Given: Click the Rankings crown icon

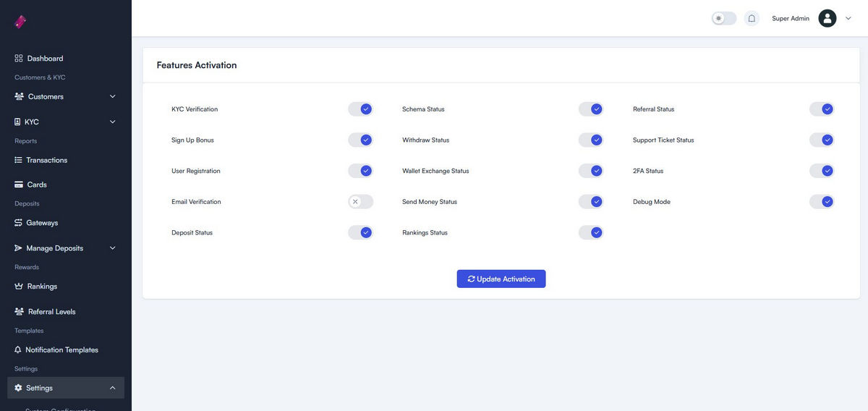Looking at the screenshot, I should pos(20,287).
